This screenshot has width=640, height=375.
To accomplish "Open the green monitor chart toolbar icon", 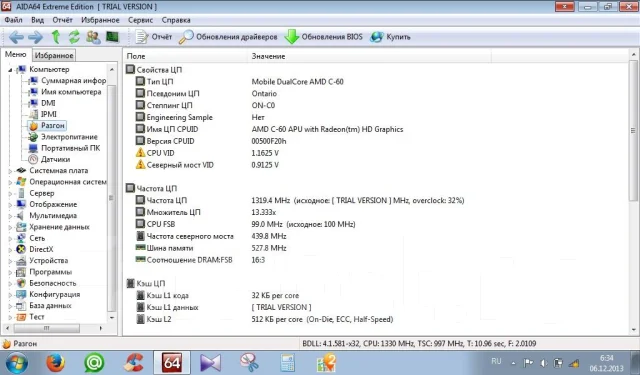I will click(x=112, y=37).
